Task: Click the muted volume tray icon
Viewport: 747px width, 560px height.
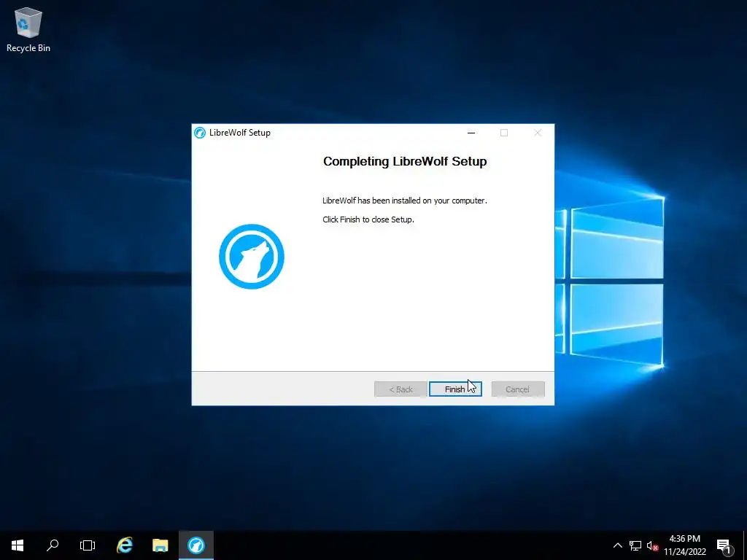Action: pos(652,545)
